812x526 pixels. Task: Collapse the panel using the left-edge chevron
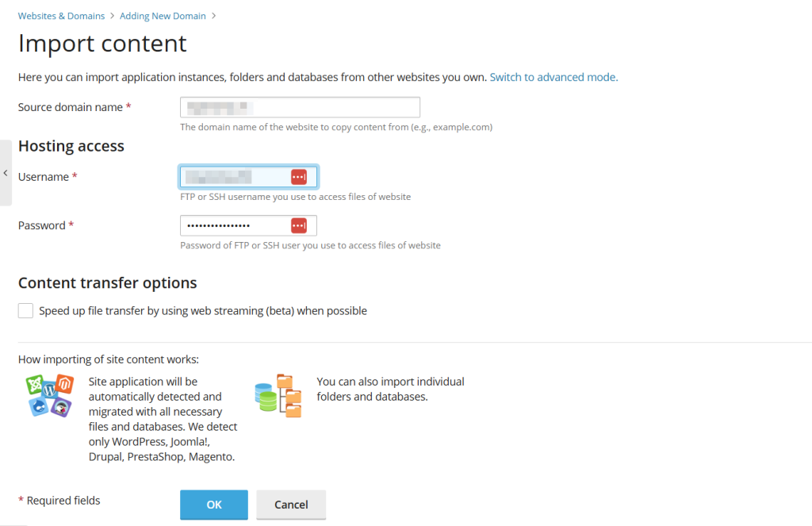(5, 173)
